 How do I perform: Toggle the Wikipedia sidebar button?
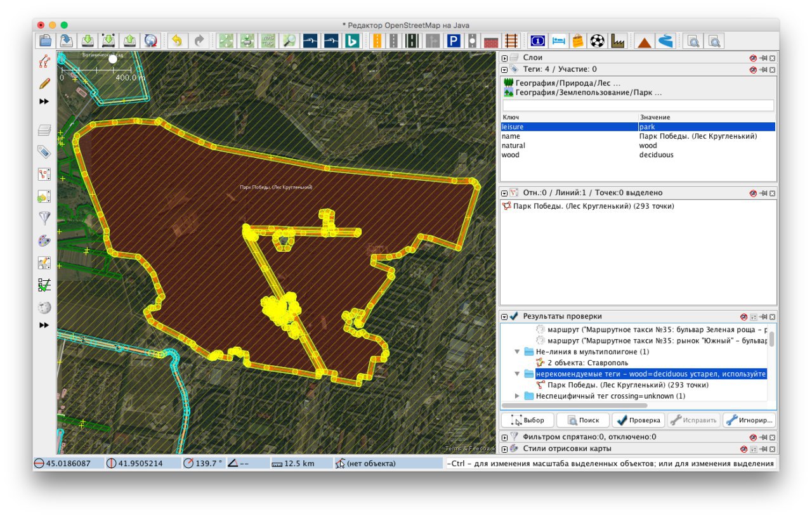[x=44, y=308]
